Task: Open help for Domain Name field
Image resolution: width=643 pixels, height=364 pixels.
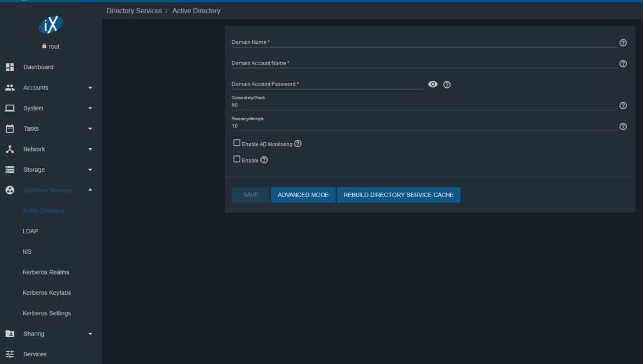Action: tap(623, 43)
